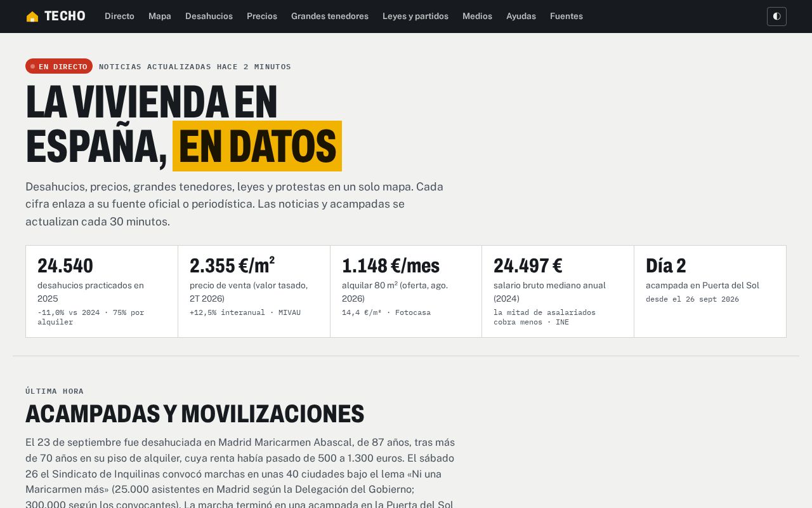Go to the Medios page
The width and height of the screenshot is (812, 508).
coord(477,17)
